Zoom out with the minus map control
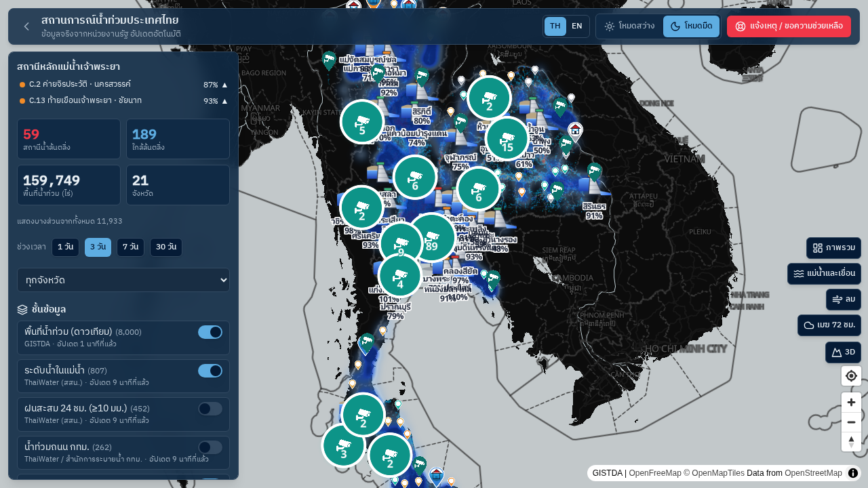 pyautogui.click(x=852, y=422)
